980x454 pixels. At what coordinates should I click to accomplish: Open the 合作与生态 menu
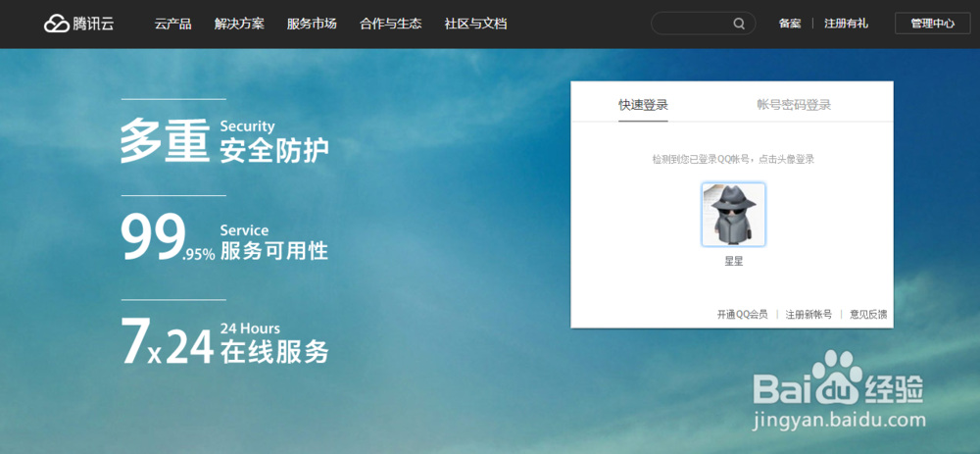tap(391, 24)
